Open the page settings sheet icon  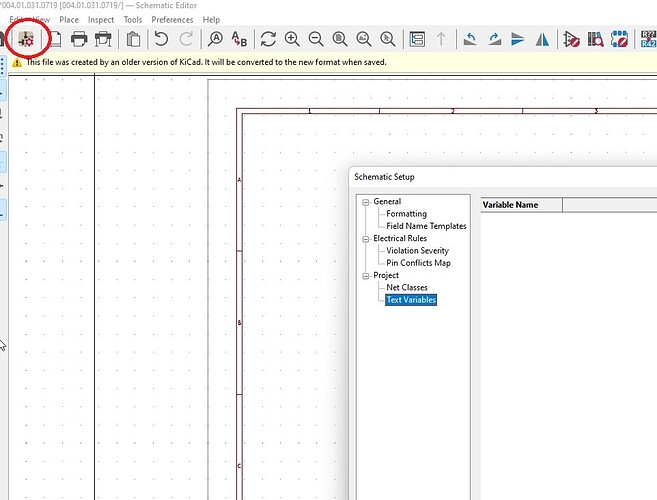tap(55, 39)
